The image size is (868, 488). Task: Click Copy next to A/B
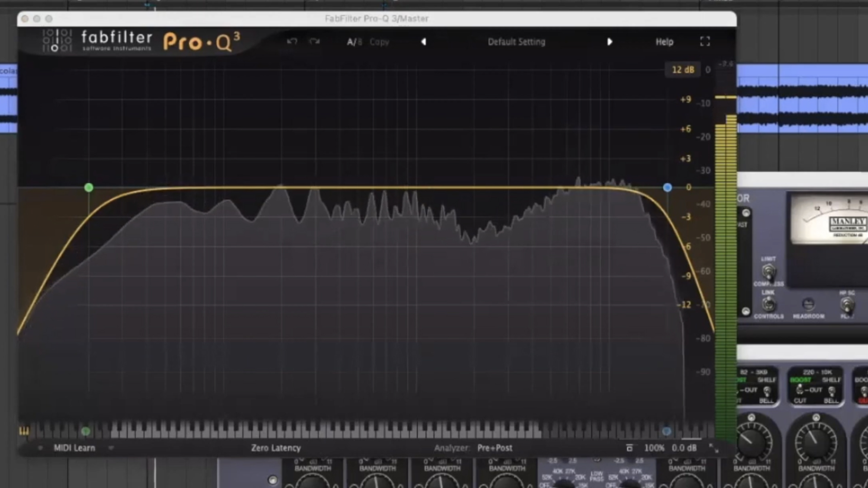[379, 42]
